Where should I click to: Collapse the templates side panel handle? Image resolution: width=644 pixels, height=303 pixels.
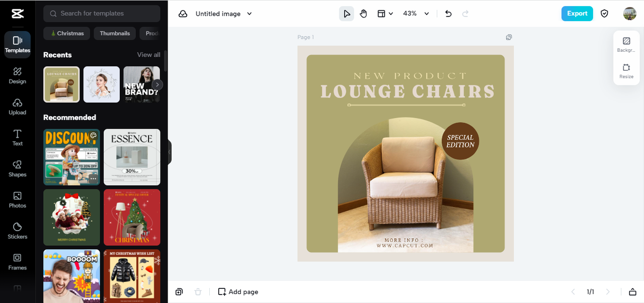coord(170,152)
